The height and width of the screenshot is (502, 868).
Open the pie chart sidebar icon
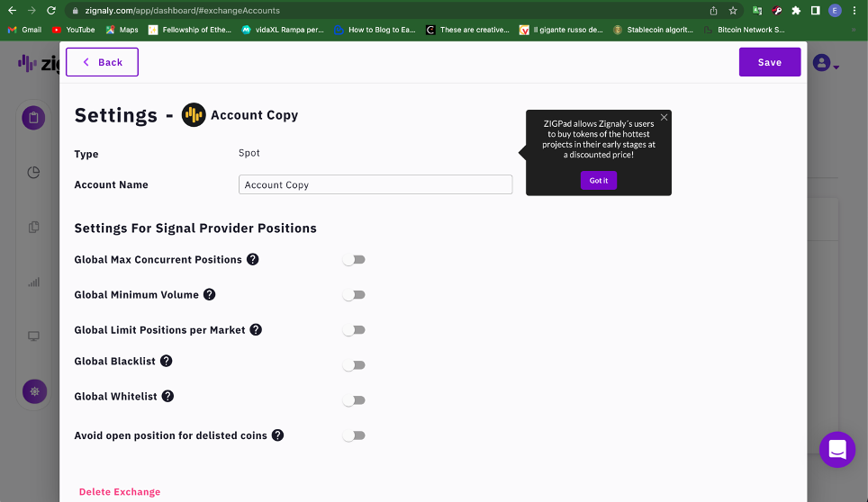(x=34, y=173)
